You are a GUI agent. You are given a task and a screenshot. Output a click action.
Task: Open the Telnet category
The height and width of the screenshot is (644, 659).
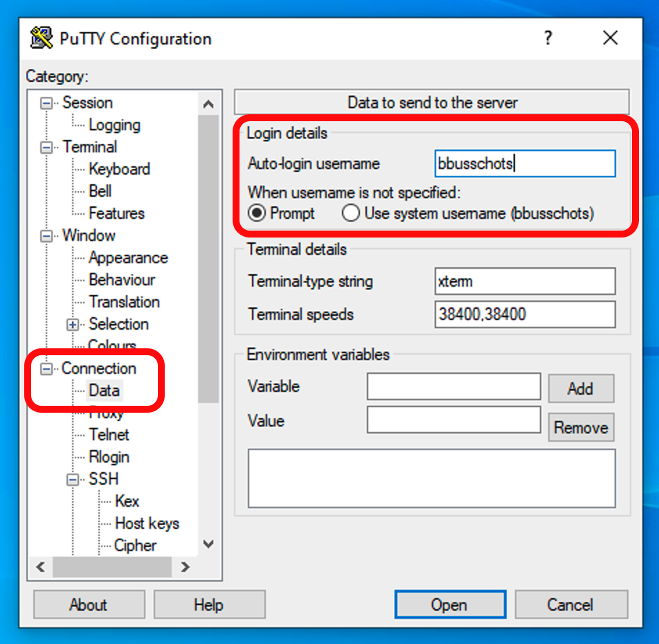tap(109, 435)
